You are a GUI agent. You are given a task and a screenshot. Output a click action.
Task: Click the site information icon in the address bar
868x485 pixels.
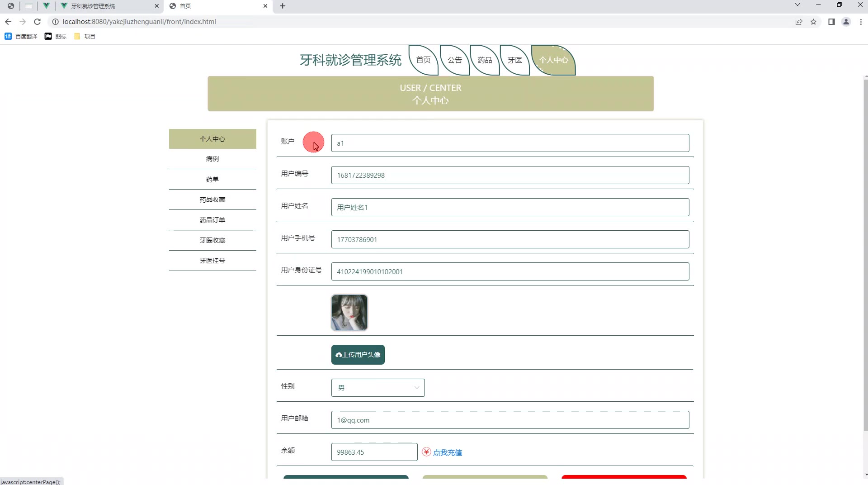pyautogui.click(x=55, y=22)
